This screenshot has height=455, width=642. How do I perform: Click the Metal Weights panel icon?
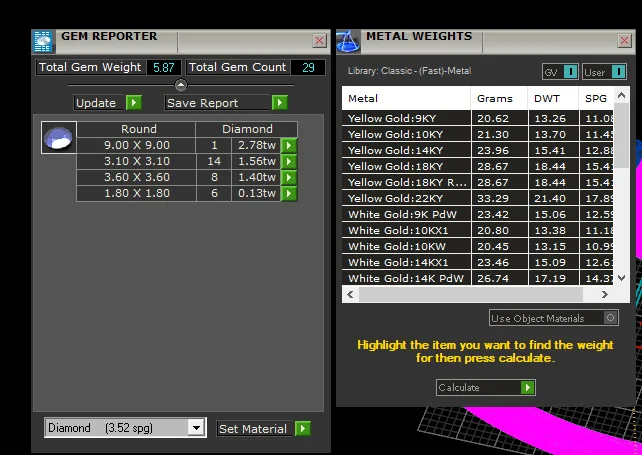click(x=348, y=41)
